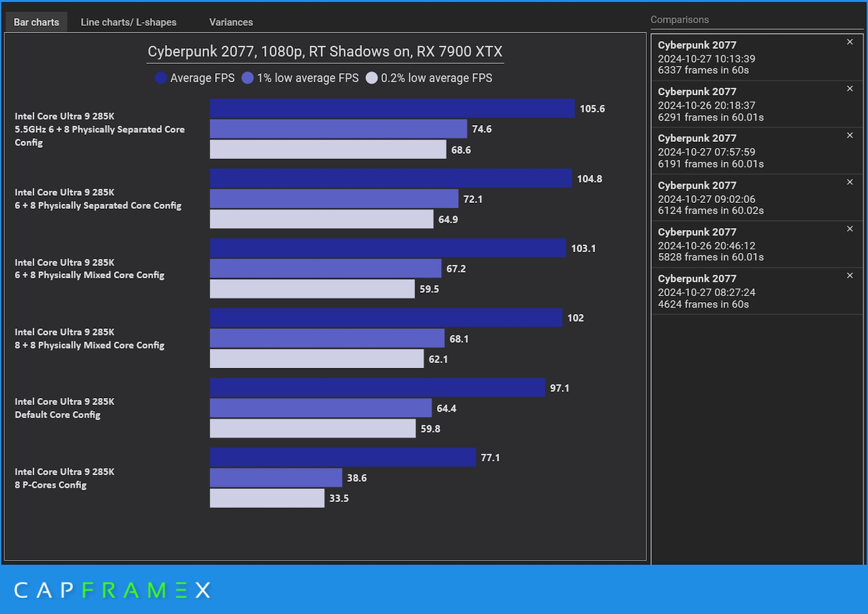The height and width of the screenshot is (614, 868).
Task: Click the 59.8 0.2% low bar
Action: (312, 428)
